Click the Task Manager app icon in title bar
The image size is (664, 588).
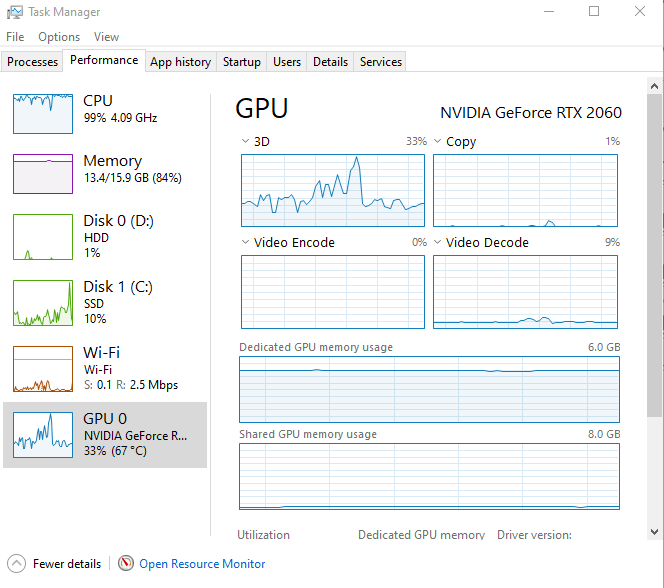[x=15, y=12]
